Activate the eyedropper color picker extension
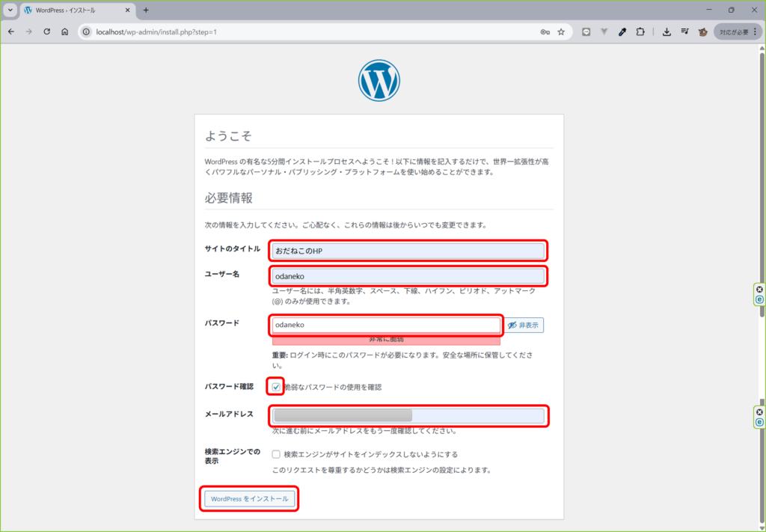 coord(622,32)
